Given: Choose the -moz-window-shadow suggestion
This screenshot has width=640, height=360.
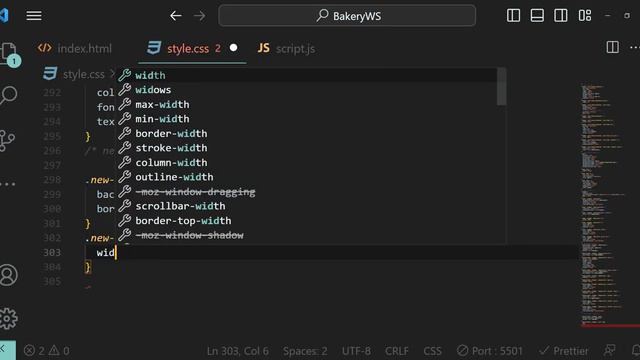Looking at the screenshot, I should pos(307,235).
